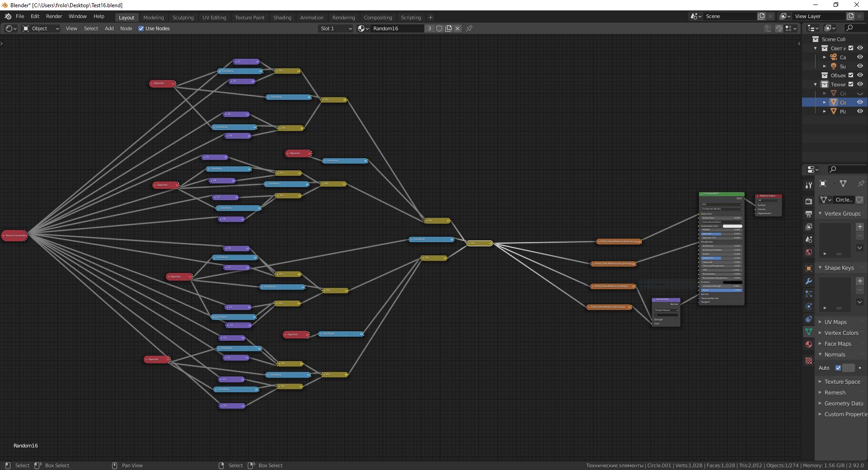Add a new workspace with plus tab
868x470 pixels.
point(430,17)
